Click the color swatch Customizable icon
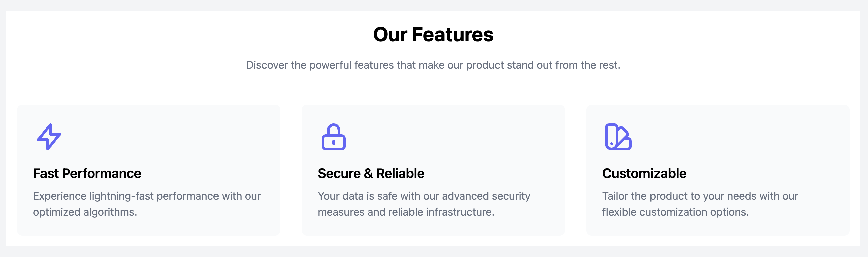Viewport: 868px width, 257px height. pos(618,137)
